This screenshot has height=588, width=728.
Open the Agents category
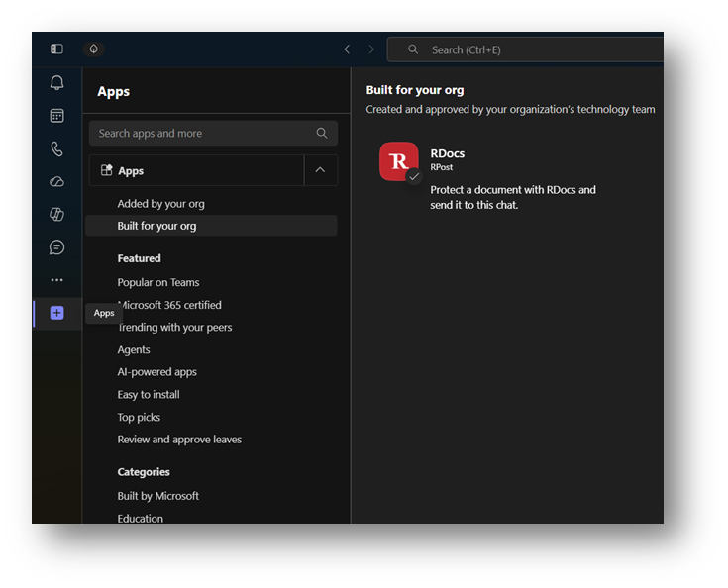point(134,349)
